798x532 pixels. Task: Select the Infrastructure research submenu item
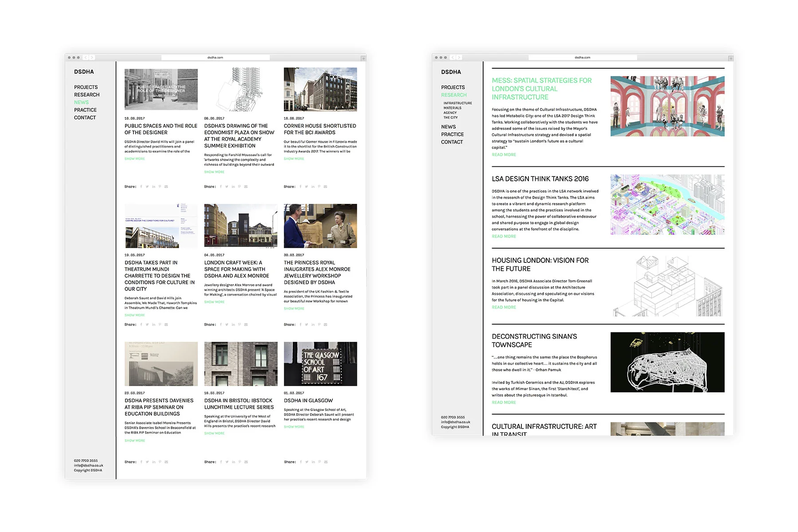(458, 103)
